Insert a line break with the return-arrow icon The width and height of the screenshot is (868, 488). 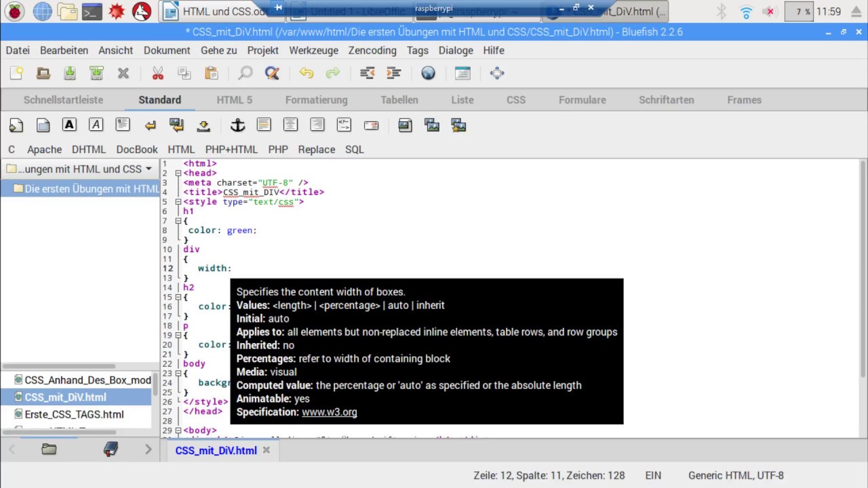pos(150,125)
